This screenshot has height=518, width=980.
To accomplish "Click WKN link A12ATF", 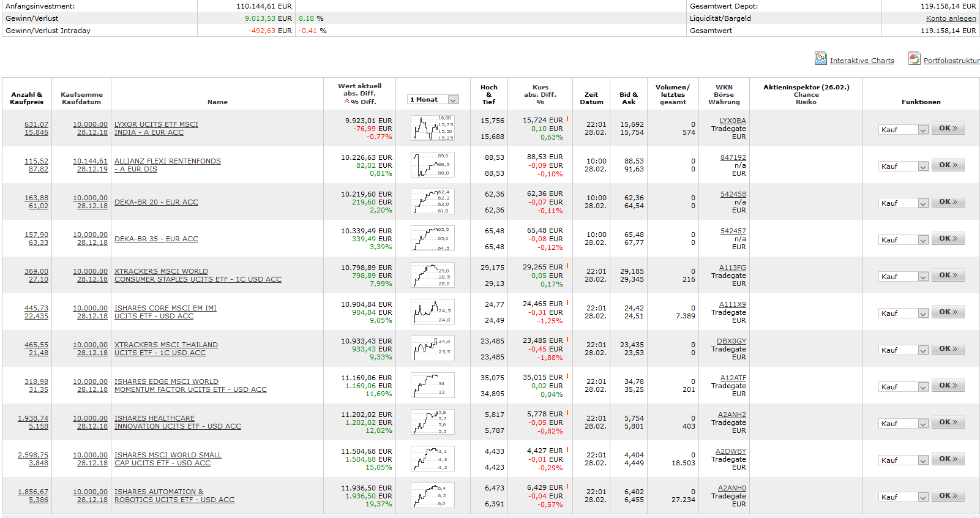I will (x=732, y=378).
